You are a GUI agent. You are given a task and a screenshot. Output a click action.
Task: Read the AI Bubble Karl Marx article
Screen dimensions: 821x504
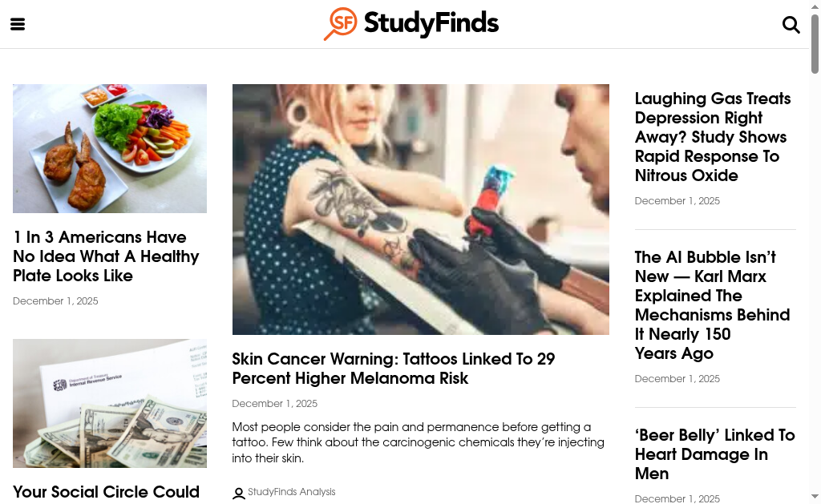(712, 305)
